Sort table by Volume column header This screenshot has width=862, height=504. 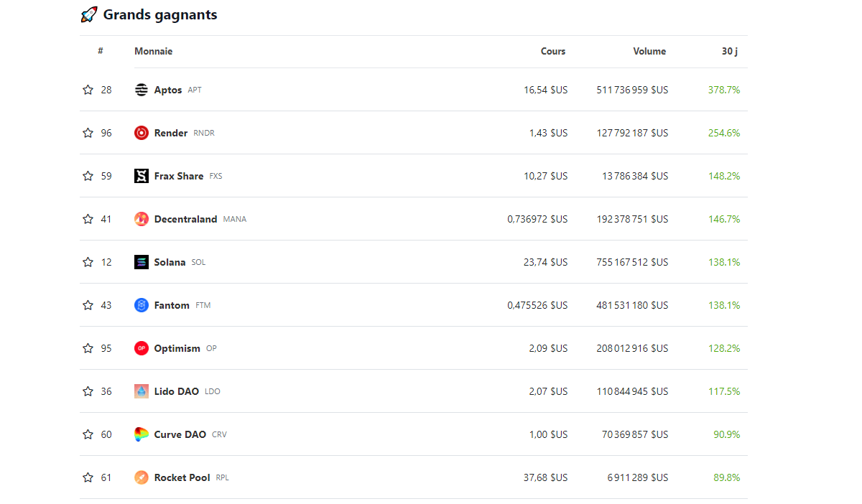click(649, 52)
